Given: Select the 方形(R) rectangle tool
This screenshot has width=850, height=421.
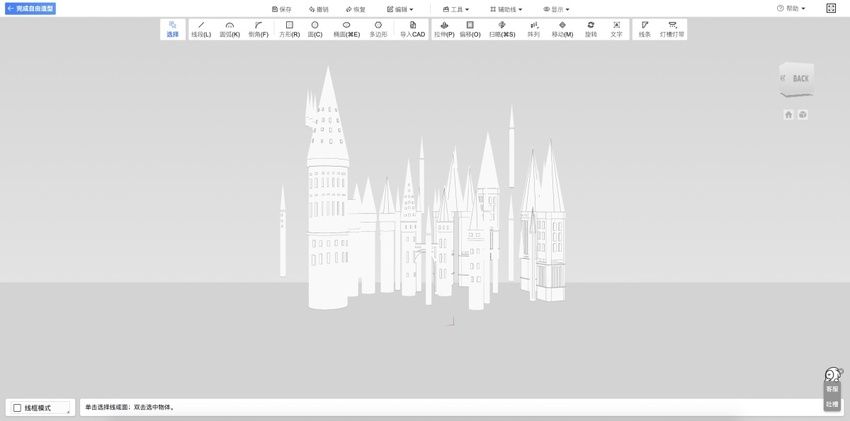Looking at the screenshot, I should tap(289, 29).
